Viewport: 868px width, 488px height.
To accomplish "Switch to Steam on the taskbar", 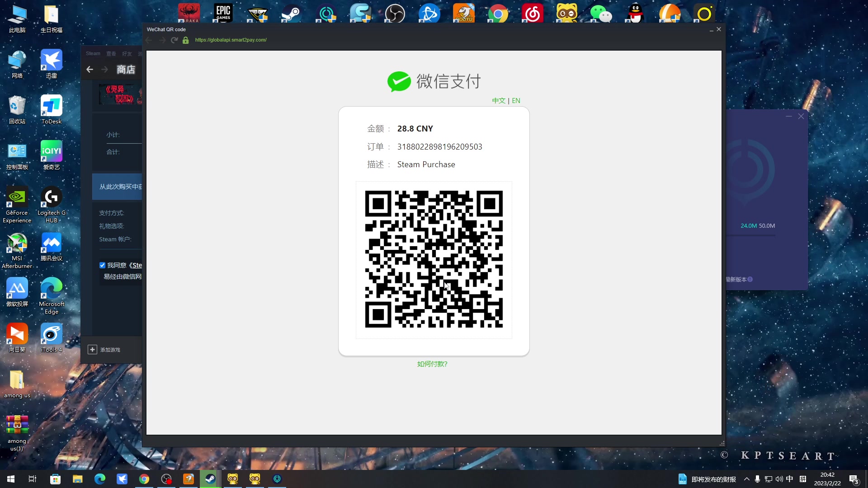I will 210,479.
